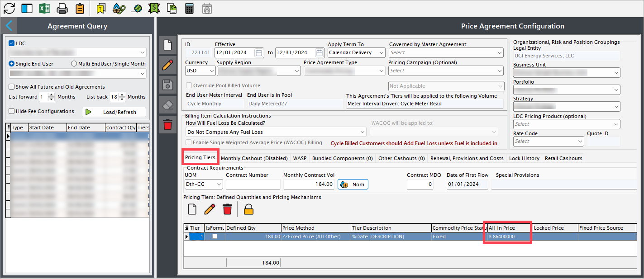Export data with the Excel icon
644x279 pixels.
[44, 8]
